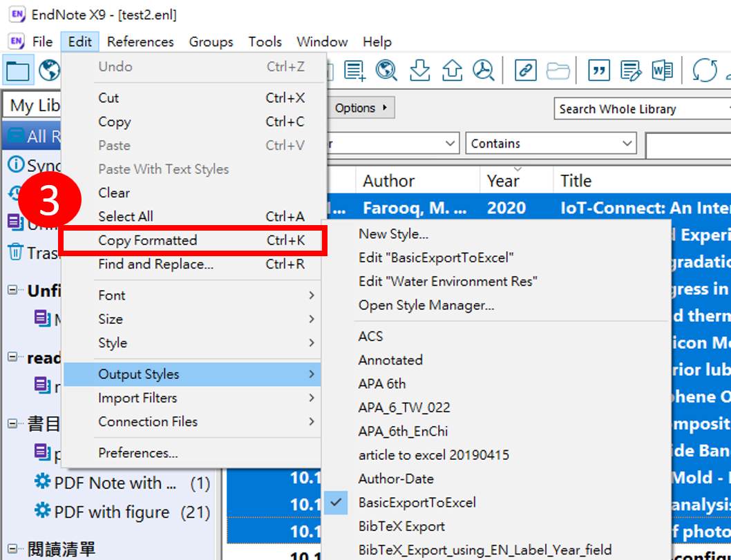Image resolution: width=731 pixels, height=560 pixels.
Task: Click the Online Search globe-magnifier icon
Action: [x=386, y=70]
